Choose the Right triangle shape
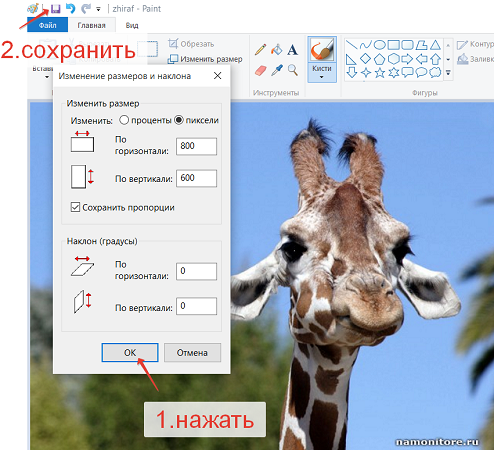Viewport: 494px width, 450px height. 351,59
